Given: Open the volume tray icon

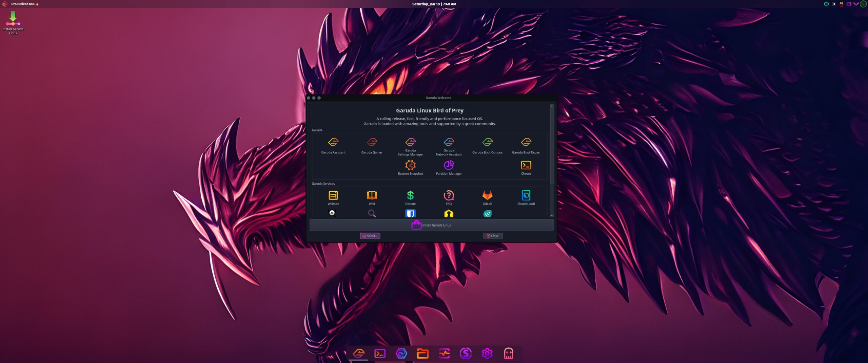Looking at the screenshot, I should coord(826,4).
